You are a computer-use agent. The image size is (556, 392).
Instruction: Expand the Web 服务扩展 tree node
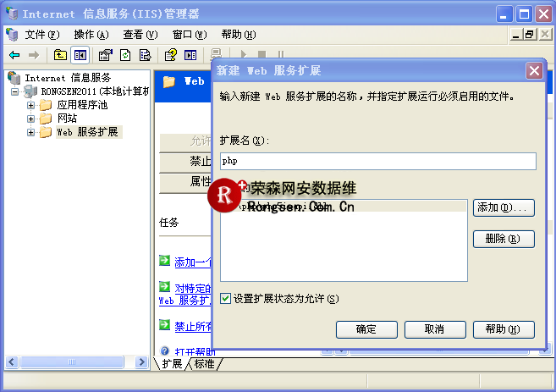tap(31, 132)
